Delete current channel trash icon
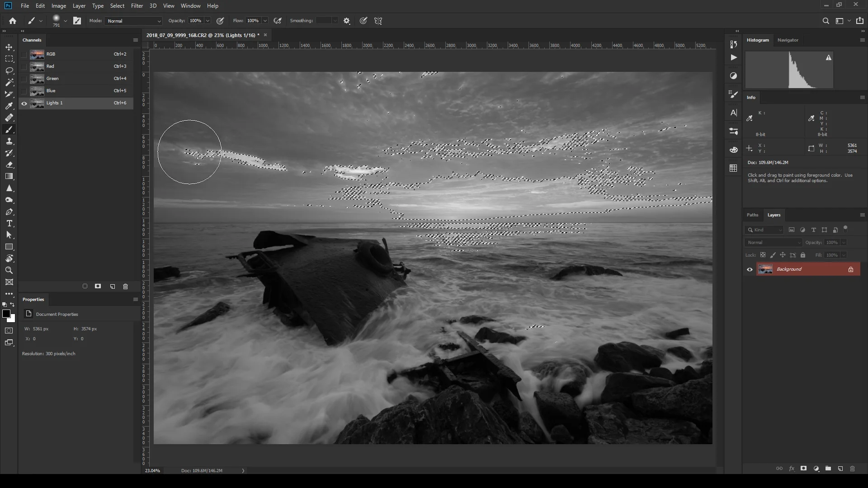 (126, 286)
